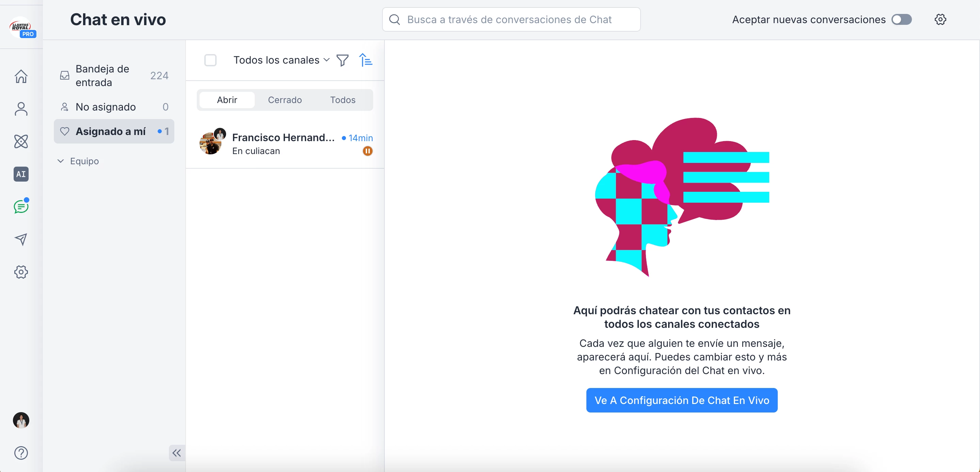The height and width of the screenshot is (472, 980).
Task: Collapse the folders panel
Action: coord(176,453)
